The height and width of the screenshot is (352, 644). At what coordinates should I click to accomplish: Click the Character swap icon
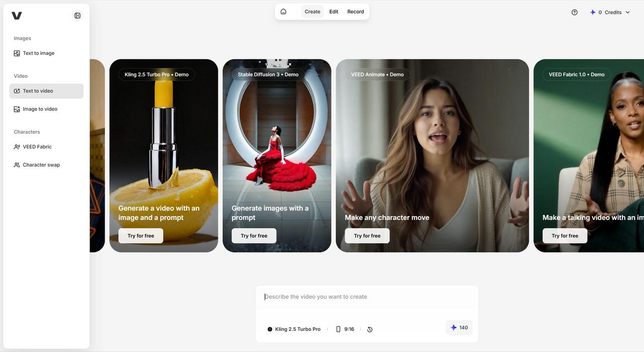pyautogui.click(x=17, y=165)
